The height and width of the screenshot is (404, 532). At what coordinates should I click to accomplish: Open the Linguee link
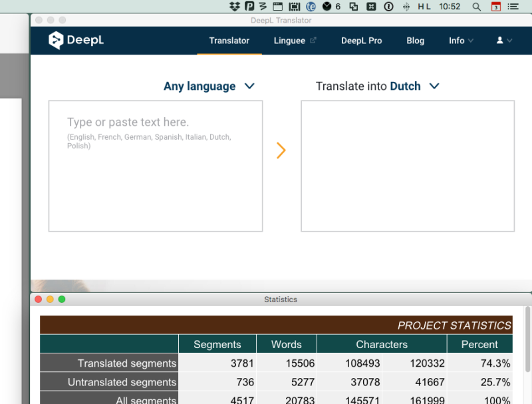click(x=295, y=41)
